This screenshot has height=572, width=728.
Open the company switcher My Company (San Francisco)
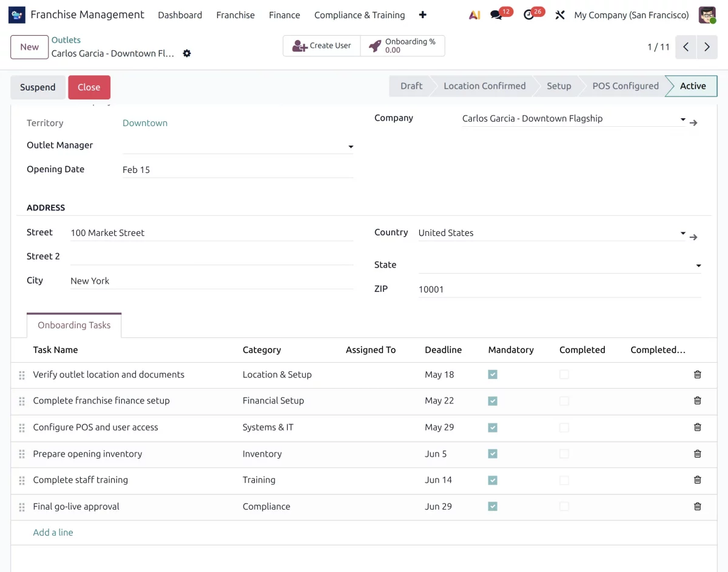pyautogui.click(x=632, y=15)
